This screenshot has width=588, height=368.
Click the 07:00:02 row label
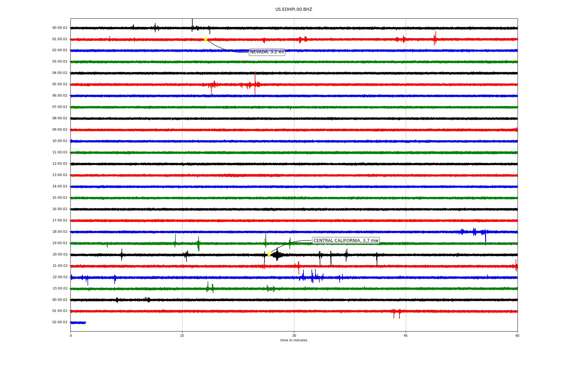[60, 107]
